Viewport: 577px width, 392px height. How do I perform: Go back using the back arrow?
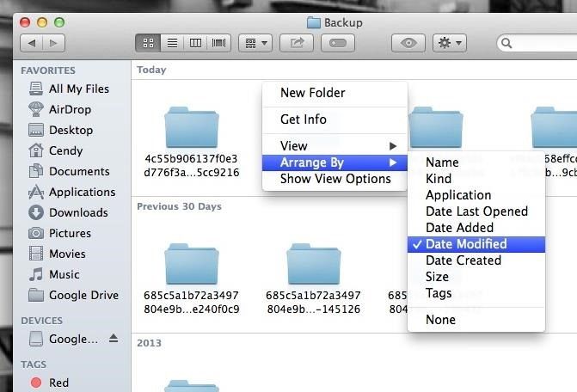32,42
